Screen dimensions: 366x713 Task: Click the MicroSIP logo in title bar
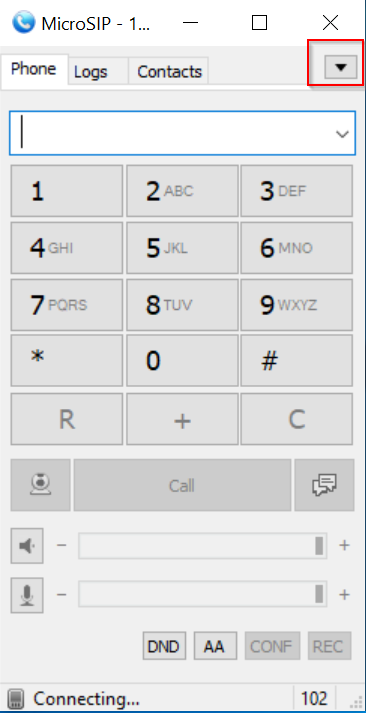click(24, 22)
